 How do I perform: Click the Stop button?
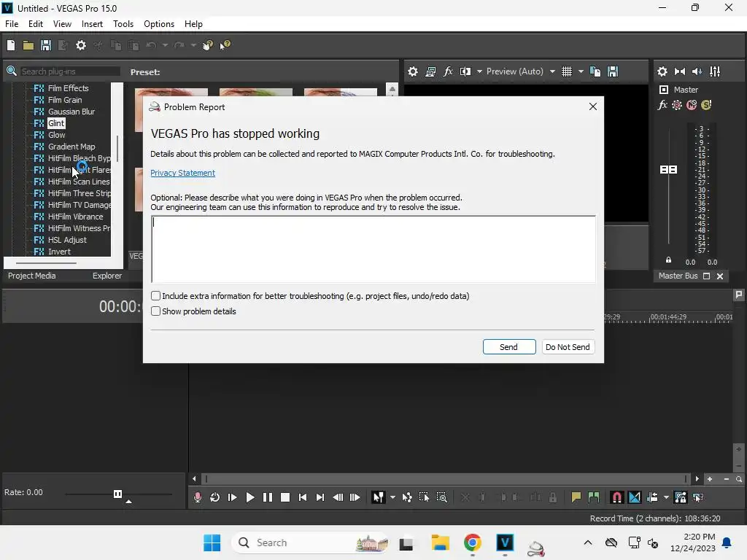click(285, 497)
